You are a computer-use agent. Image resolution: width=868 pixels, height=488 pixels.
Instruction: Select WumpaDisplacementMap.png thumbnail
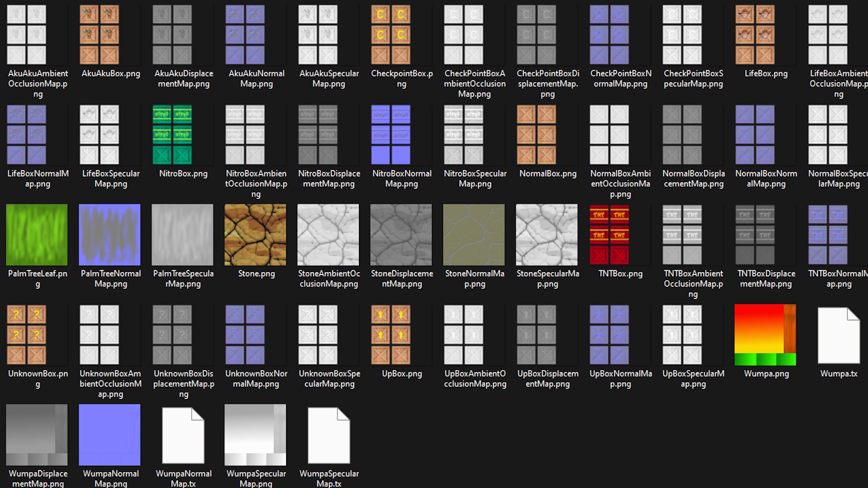coord(37,435)
